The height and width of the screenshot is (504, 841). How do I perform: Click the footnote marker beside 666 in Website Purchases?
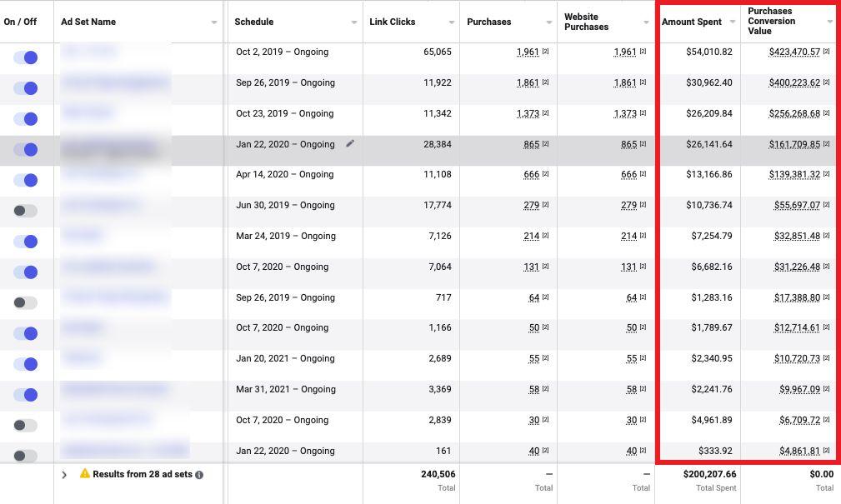[x=643, y=175]
